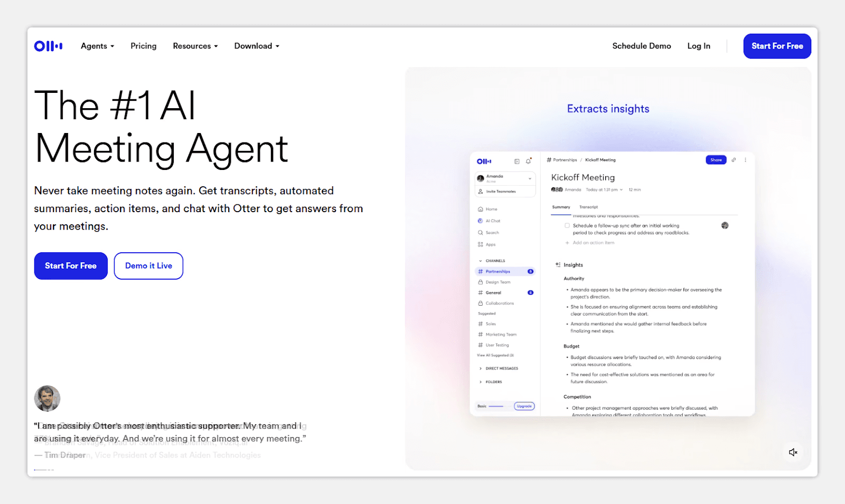Select the Collaborations channel
Screen dimensions: 845x504
496,303
